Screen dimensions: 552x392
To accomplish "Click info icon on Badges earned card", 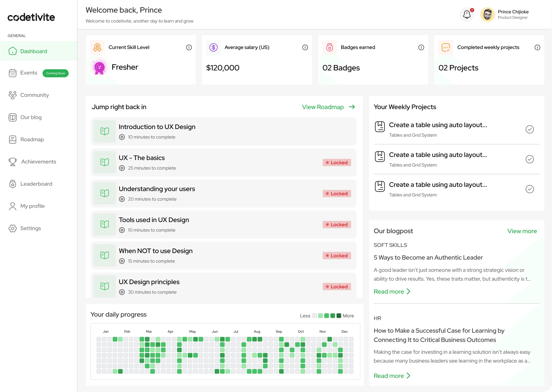I will click(421, 47).
